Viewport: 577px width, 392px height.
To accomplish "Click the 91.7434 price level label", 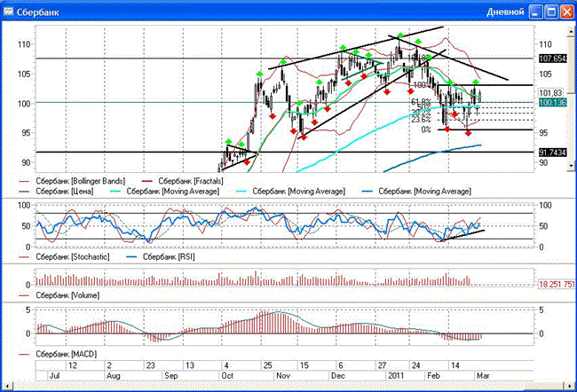I will [x=553, y=153].
